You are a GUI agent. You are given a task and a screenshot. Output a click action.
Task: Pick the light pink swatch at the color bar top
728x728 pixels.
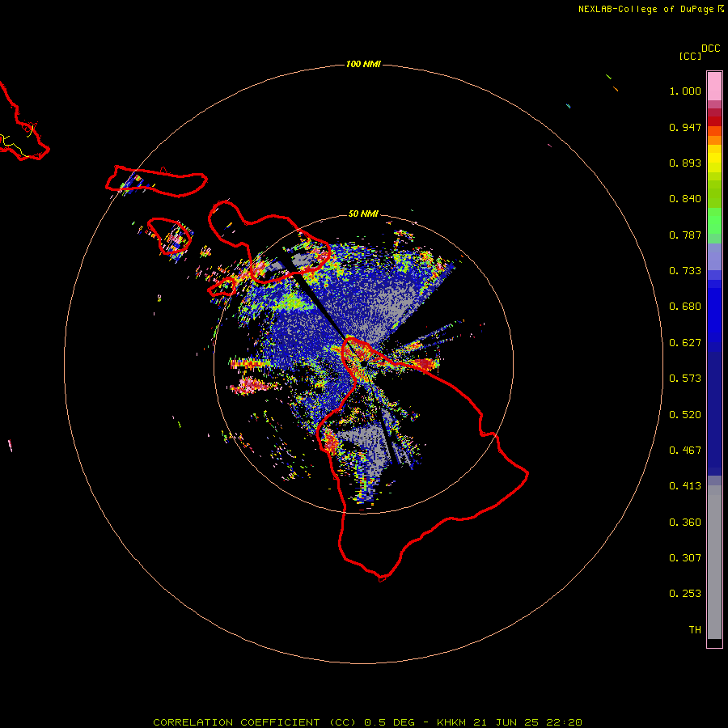coord(714,86)
